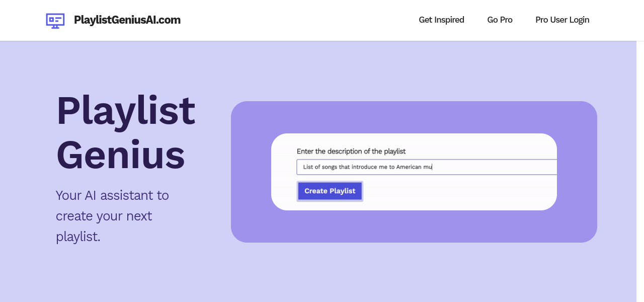644x302 pixels.
Task: Go to the Go Pro page
Action: click(x=500, y=20)
